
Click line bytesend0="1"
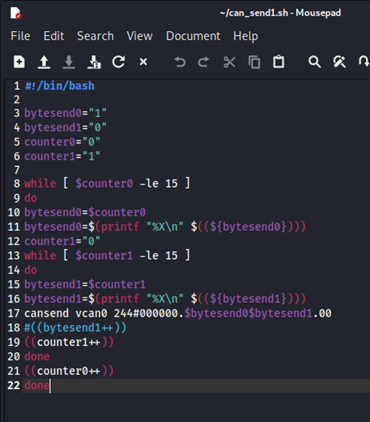65,113
